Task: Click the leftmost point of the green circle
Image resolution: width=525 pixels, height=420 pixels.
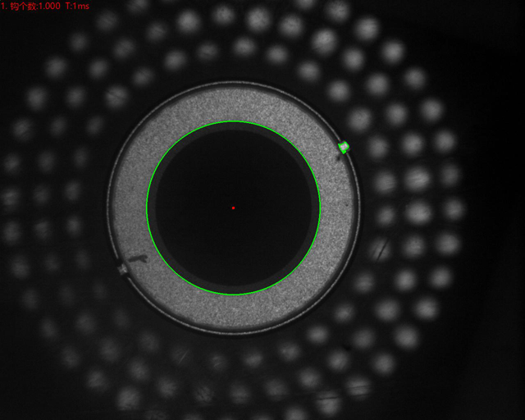Action: [x=147, y=208]
